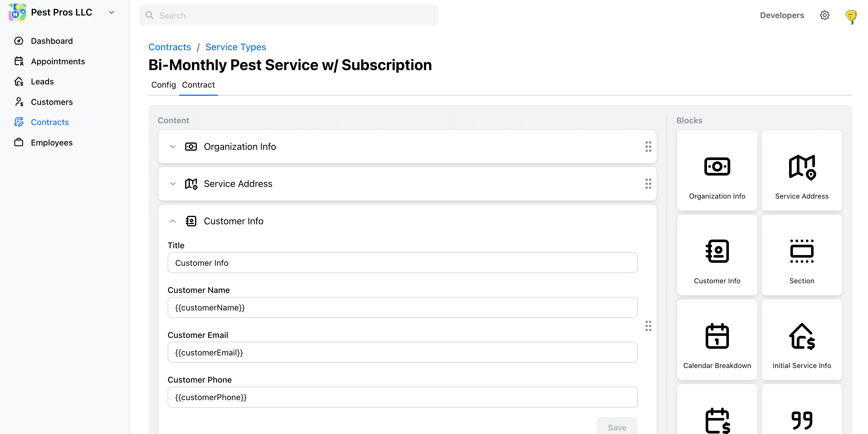868x434 pixels.
Task: Grab the Organization Info row drag handle
Action: coord(648,147)
